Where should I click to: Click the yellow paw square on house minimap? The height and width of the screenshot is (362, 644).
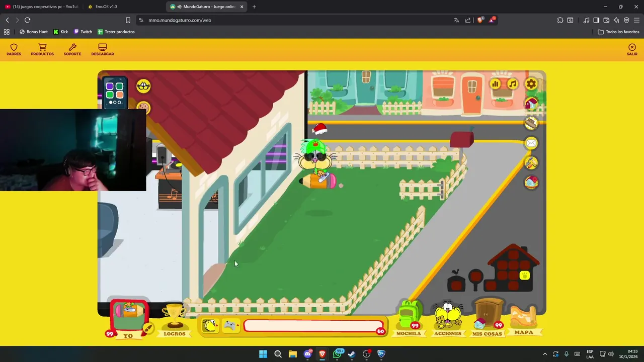(x=525, y=275)
